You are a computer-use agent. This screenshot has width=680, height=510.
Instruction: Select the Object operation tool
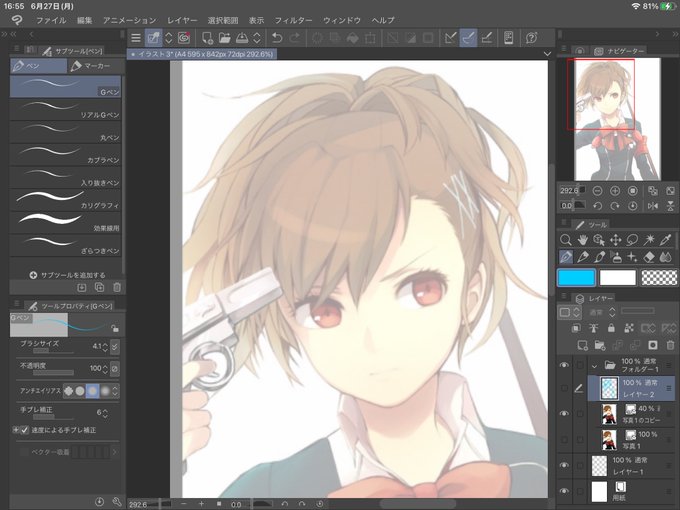599,239
